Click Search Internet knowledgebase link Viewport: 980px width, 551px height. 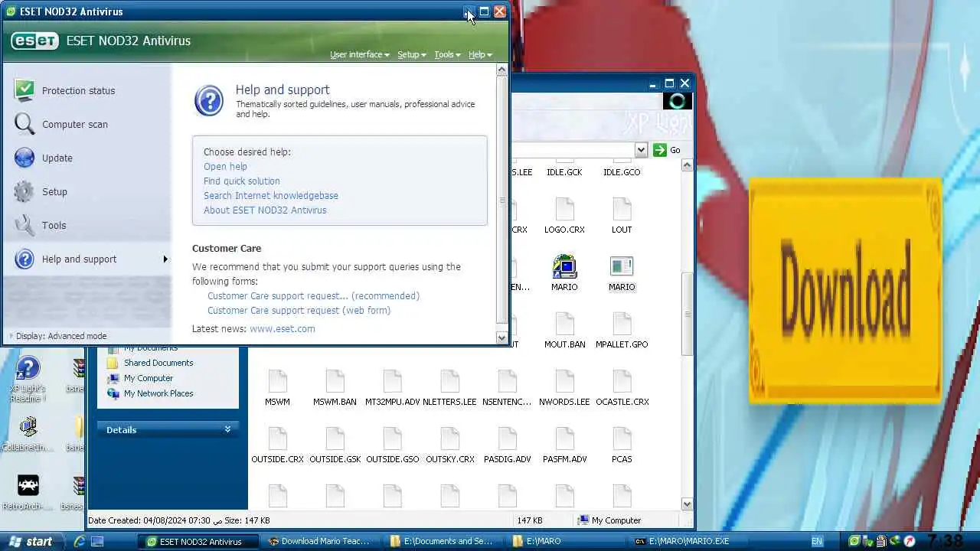(271, 195)
